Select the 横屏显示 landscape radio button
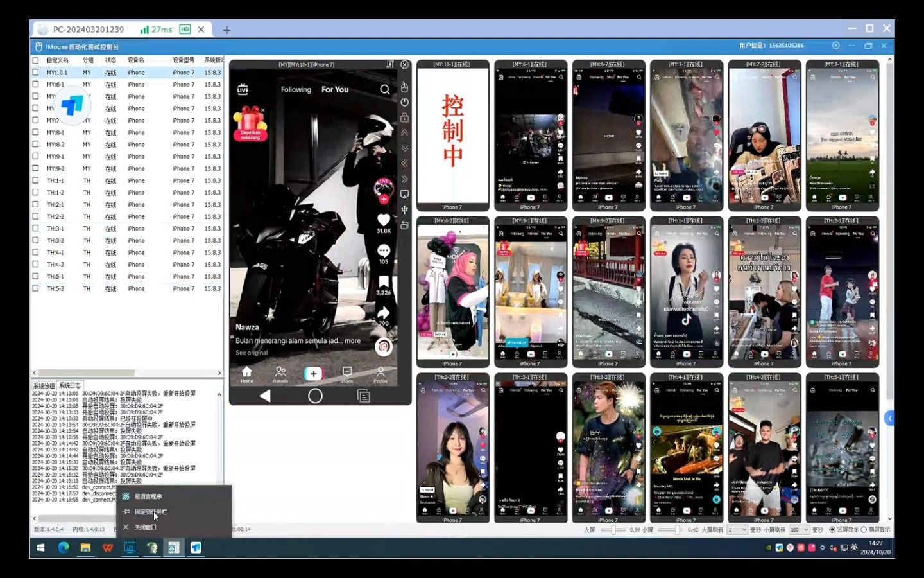924x578 pixels. (x=864, y=530)
